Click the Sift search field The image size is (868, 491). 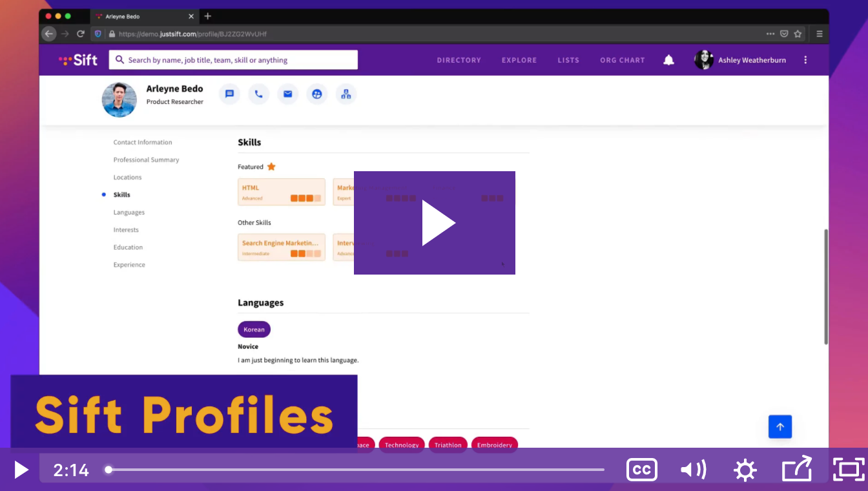(233, 60)
